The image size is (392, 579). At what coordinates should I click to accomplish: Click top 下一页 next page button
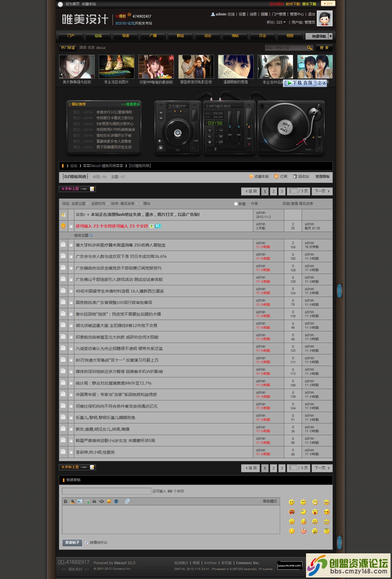click(x=322, y=191)
